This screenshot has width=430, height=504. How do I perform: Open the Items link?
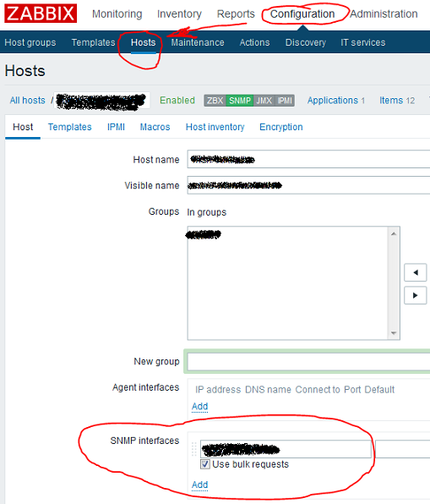click(x=391, y=101)
